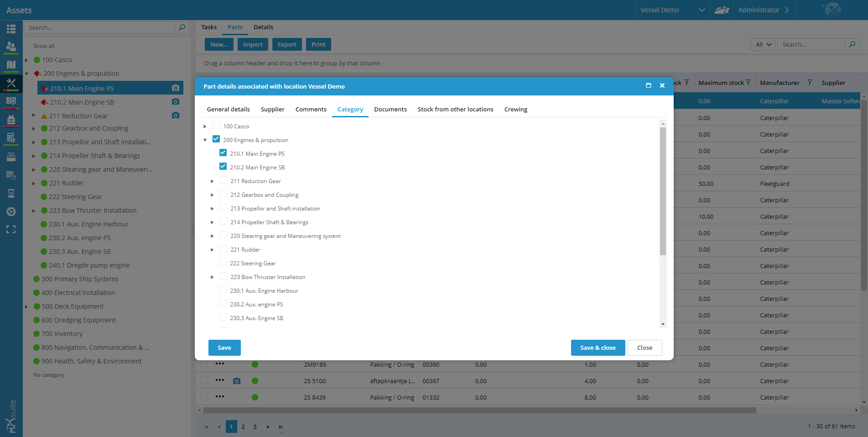The height and width of the screenshot is (437, 868).
Task: Click the category list vertical scrollbar
Action: (x=663, y=192)
